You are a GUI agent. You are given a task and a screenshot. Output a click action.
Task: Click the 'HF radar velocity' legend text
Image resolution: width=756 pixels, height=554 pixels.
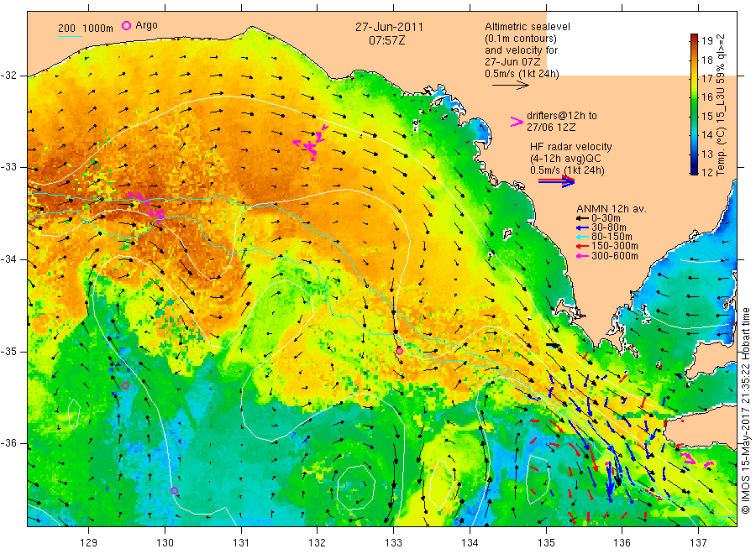point(571,147)
